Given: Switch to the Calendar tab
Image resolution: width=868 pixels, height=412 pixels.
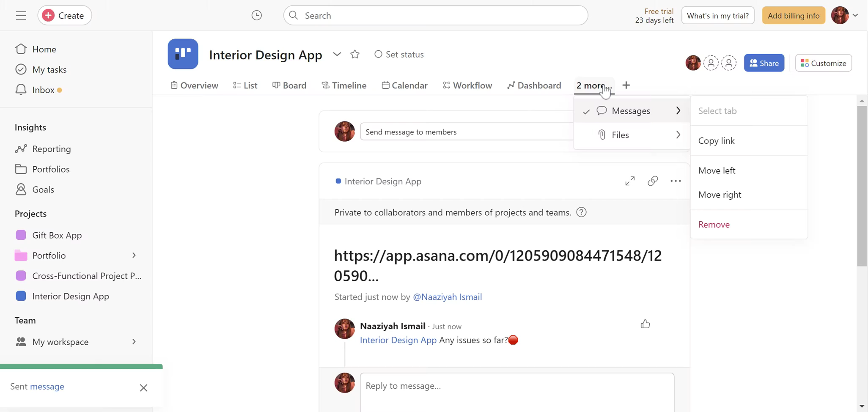Looking at the screenshot, I should (404, 85).
